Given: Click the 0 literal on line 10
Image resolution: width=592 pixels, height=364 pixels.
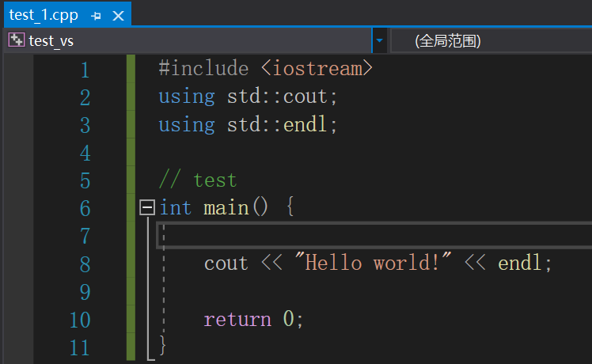Looking at the screenshot, I should pyautogui.click(x=288, y=319).
